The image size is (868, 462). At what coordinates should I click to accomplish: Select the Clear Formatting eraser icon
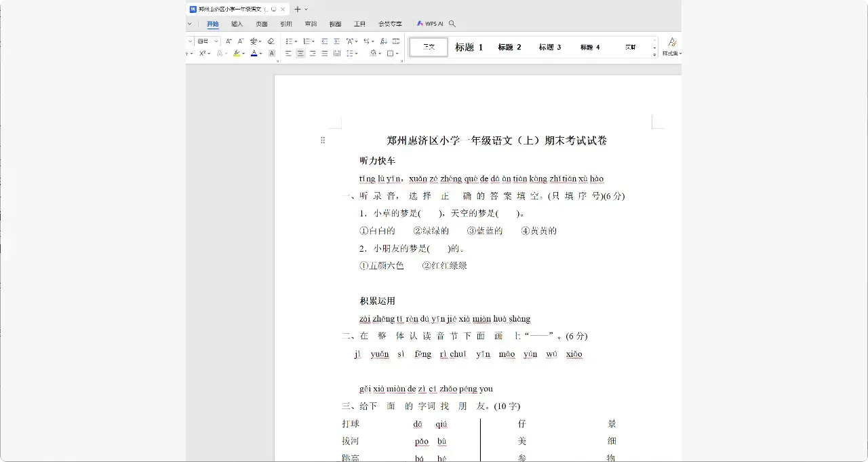pos(270,41)
